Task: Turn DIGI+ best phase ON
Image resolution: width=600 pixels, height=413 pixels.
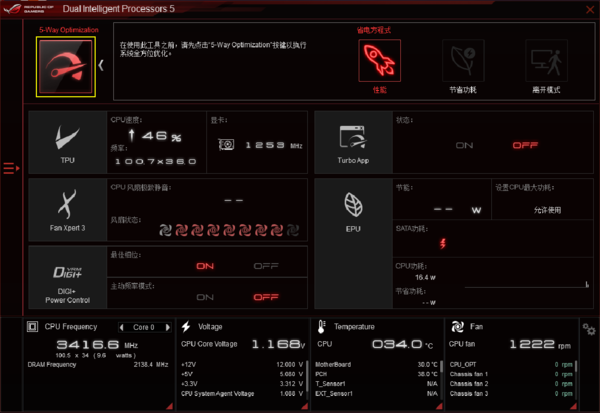Action: click(205, 266)
